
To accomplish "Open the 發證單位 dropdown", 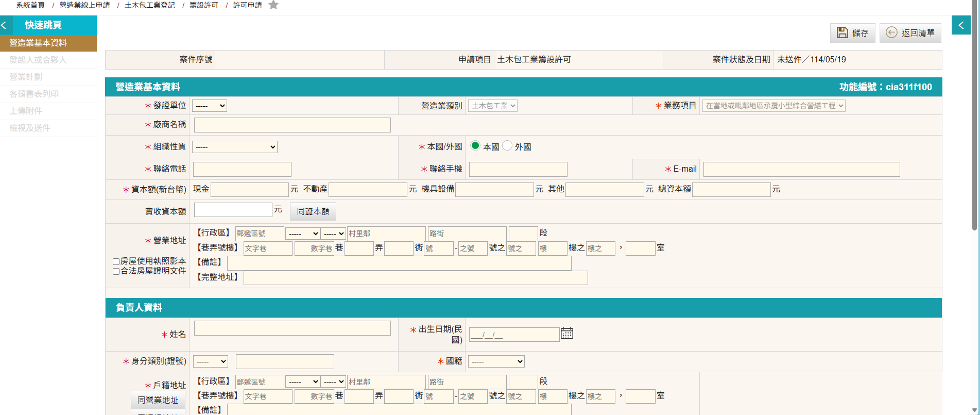I will coord(209,106).
